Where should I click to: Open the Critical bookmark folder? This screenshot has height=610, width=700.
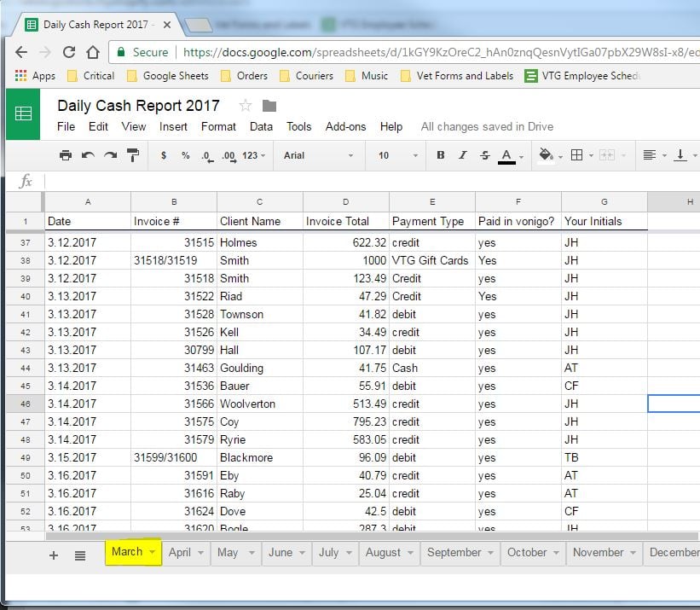point(90,76)
